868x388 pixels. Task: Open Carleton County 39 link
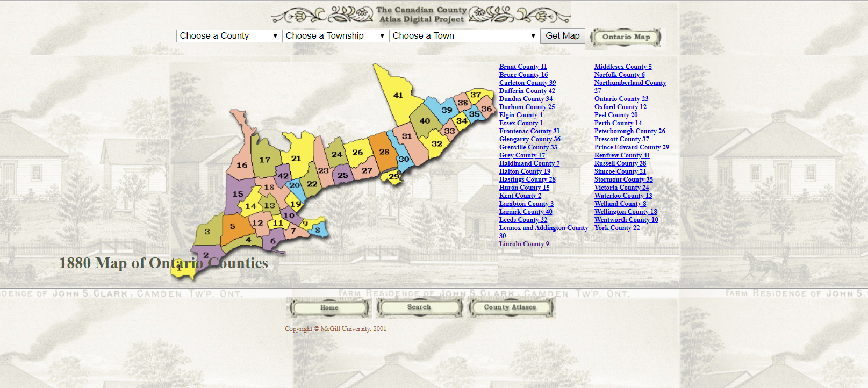point(527,83)
